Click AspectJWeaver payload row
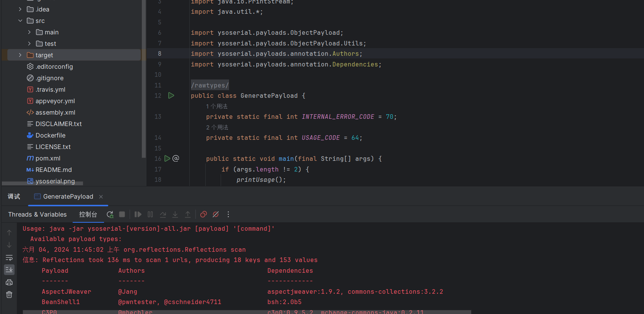Screen dimensions: 644x314 tap(242, 291)
